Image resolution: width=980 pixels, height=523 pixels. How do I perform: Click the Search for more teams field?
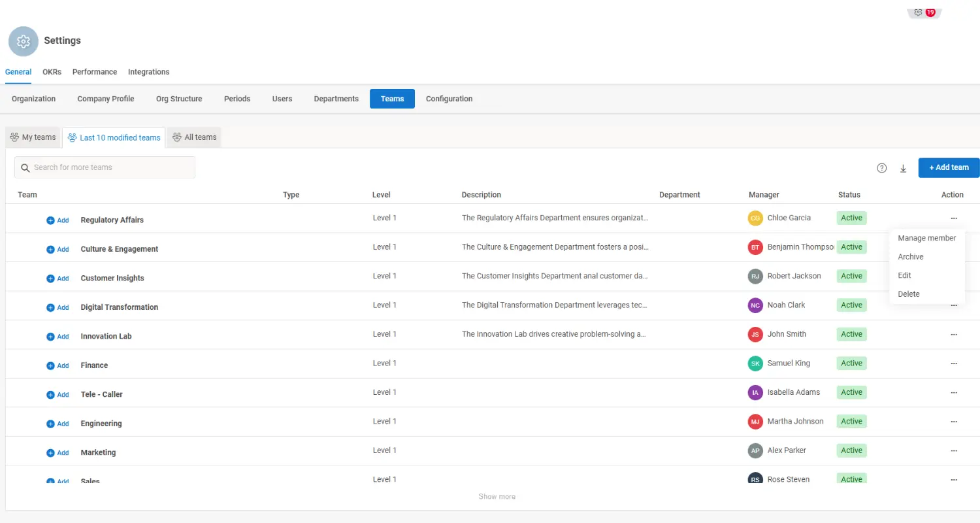pyautogui.click(x=105, y=167)
